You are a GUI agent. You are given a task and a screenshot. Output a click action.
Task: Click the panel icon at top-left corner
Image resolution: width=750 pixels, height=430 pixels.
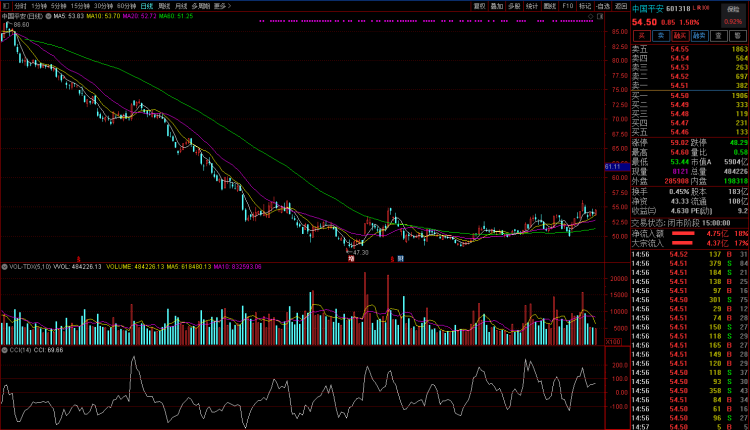[x=5, y=5]
